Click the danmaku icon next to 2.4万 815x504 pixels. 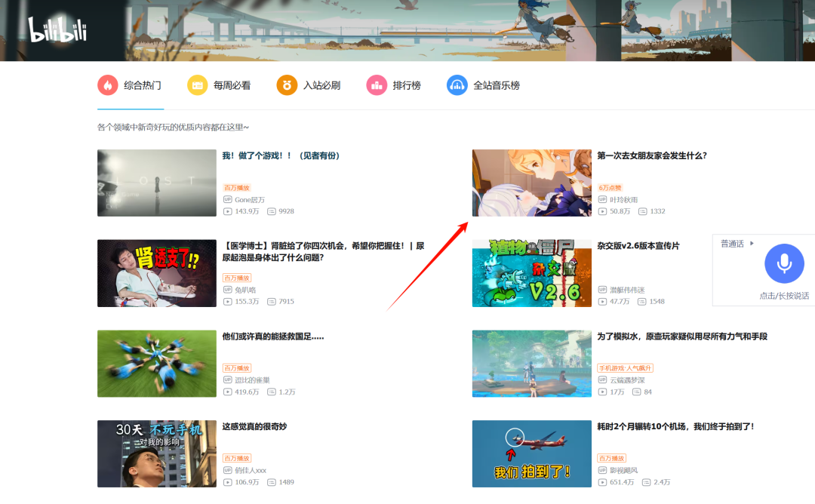click(646, 482)
